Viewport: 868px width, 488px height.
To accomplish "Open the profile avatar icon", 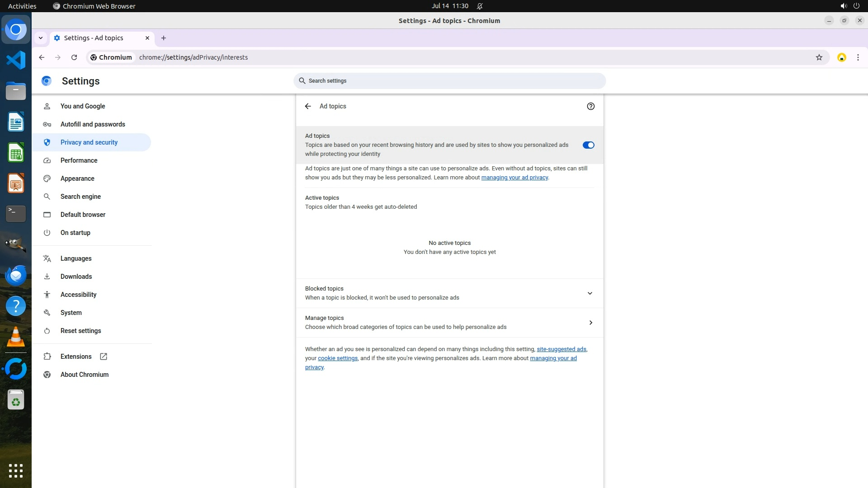I will [841, 57].
